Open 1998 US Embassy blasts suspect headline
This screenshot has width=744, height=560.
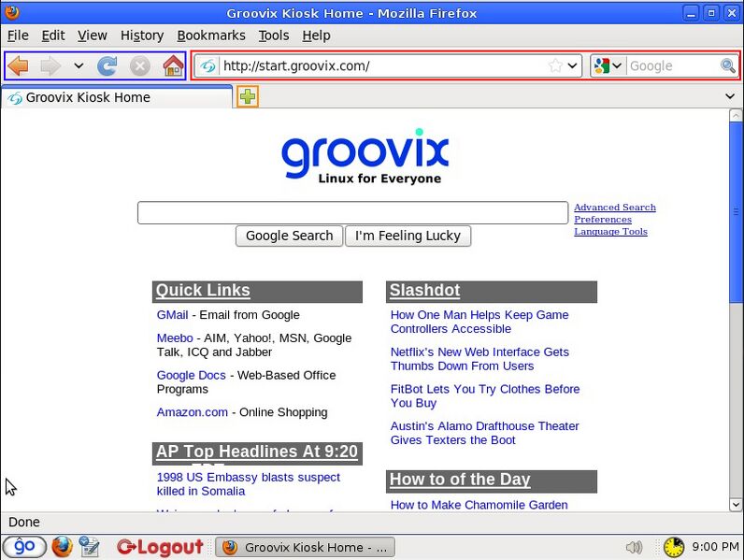click(x=249, y=484)
